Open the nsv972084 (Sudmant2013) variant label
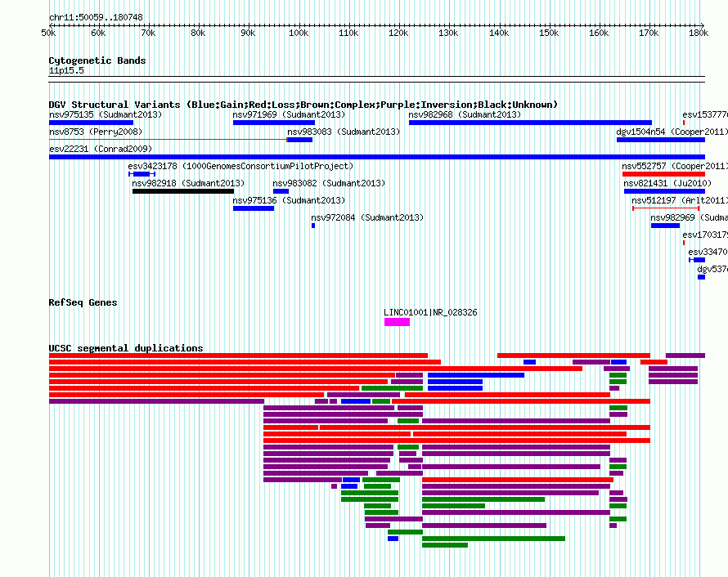The image size is (728, 577). pyautogui.click(x=366, y=217)
